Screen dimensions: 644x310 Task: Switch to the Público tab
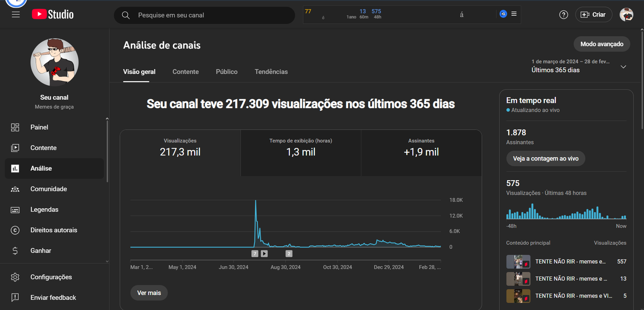coord(227,72)
